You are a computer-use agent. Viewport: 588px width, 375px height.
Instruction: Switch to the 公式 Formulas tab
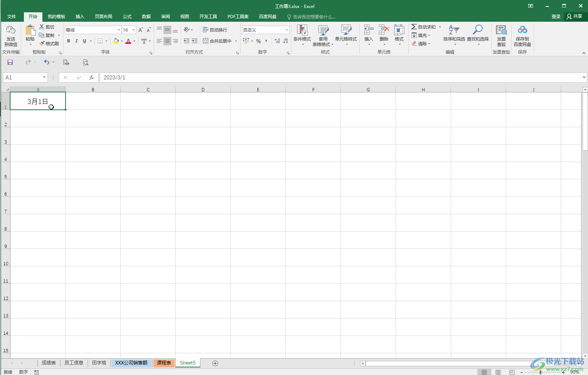(127, 17)
